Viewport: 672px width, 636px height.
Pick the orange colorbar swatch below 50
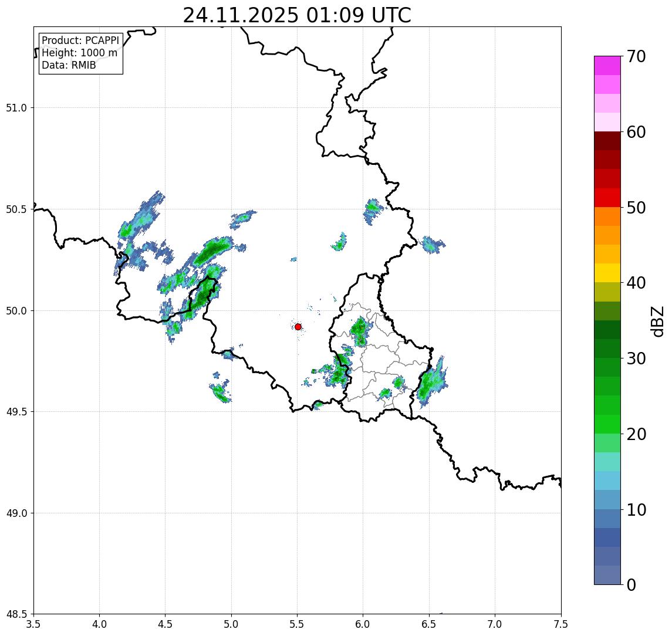pyautogui.click(x=607, y=217)
